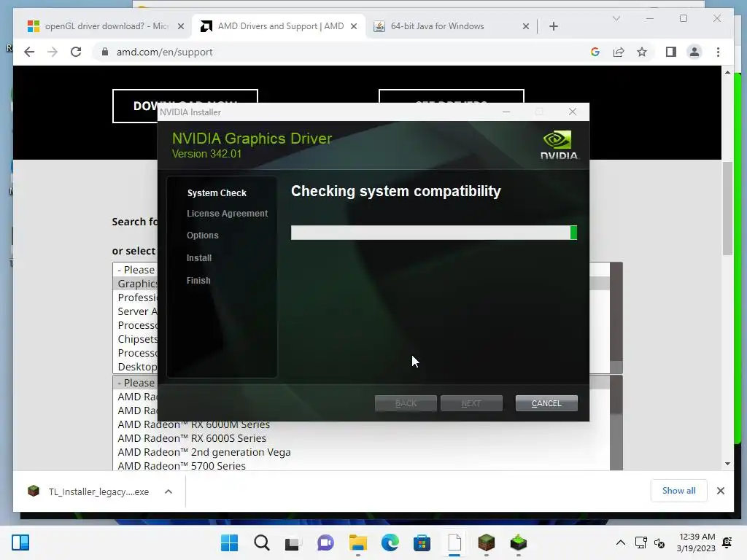Show hidden system tray icons

620,542
